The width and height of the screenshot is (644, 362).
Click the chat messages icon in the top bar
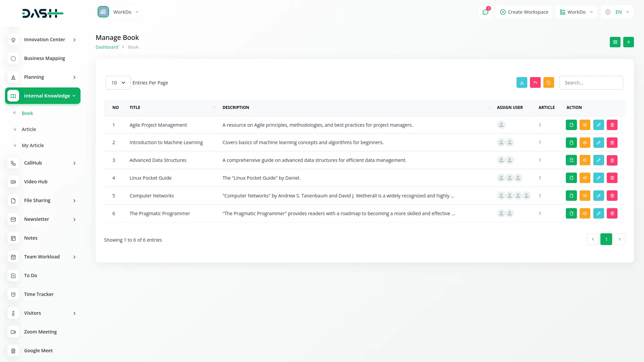click(485, 12)
